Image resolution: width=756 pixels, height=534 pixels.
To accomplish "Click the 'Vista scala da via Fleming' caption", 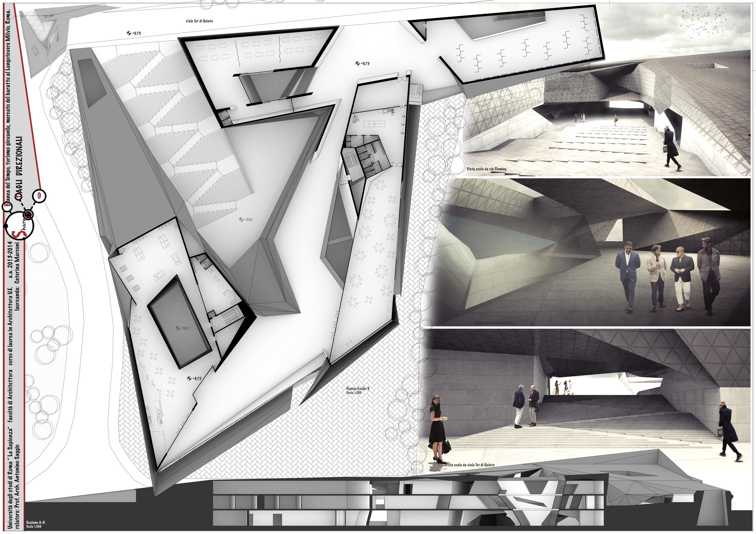I will (x=486, y=169).
